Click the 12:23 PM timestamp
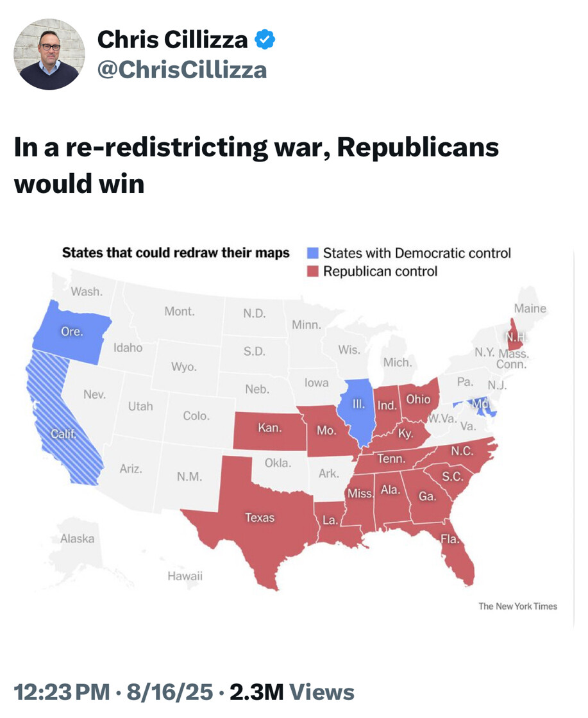Viewport: 588px width, 718px height. (62, 692)
